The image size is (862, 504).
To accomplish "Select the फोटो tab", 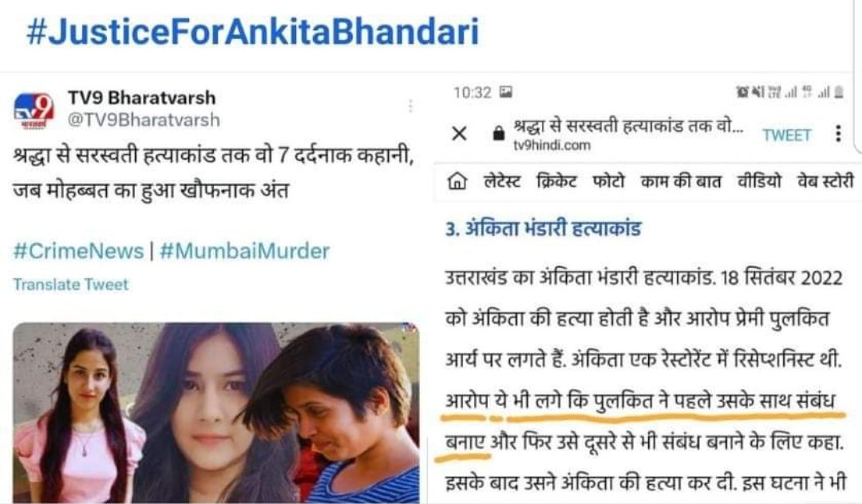I will [x=608, y=181].
